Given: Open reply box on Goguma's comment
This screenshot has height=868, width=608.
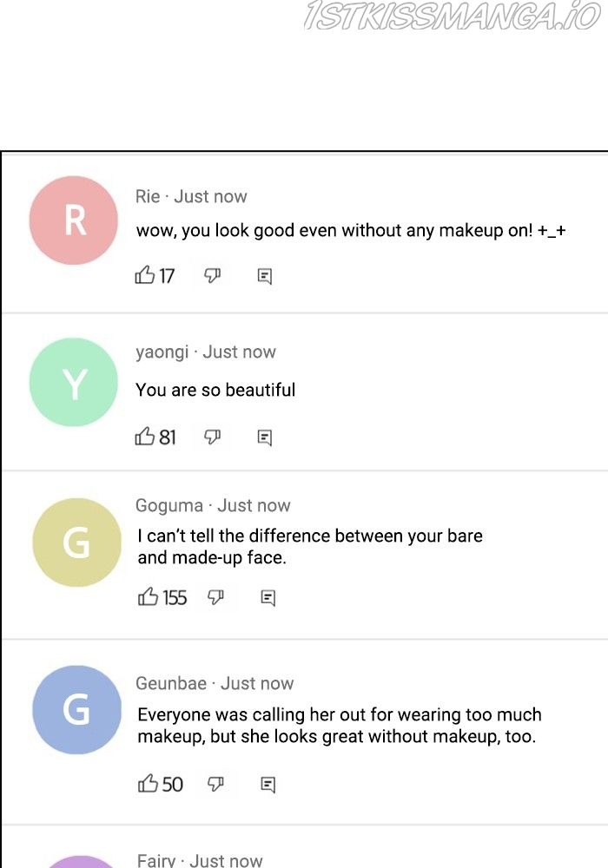Looking at the screenshot, I should click(x=268, y=598).
